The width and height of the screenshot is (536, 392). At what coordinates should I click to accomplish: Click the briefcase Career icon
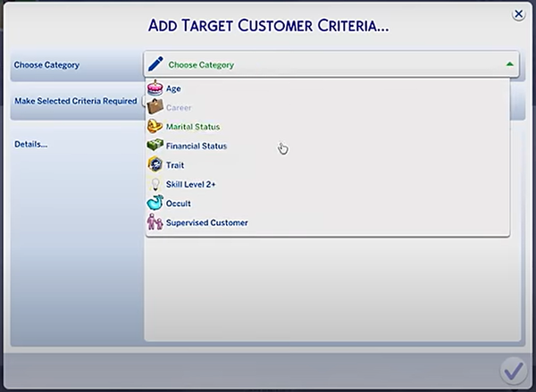[155, 107]
